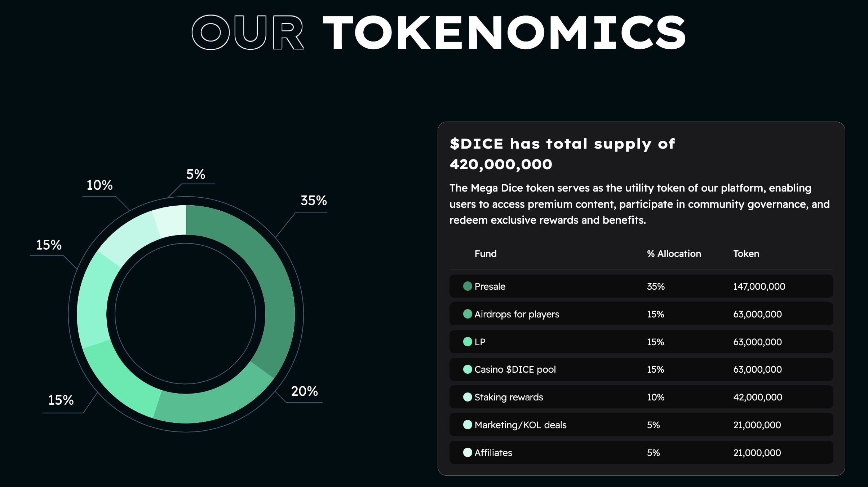This screenshot has height=487, width=868.
Task: Click the Casino $DICE pool dot icon
Action: coord(468,369)
